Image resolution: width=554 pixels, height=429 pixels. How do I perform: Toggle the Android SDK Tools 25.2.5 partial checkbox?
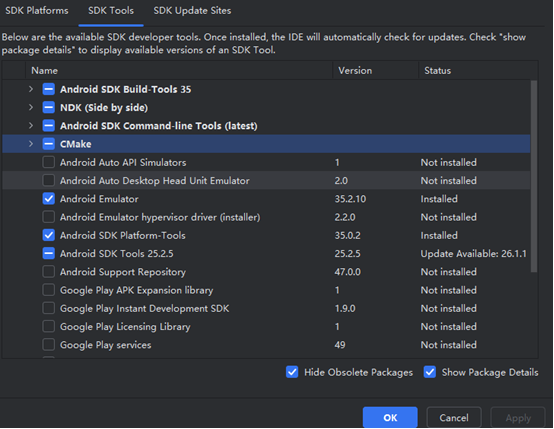(48, 253)
